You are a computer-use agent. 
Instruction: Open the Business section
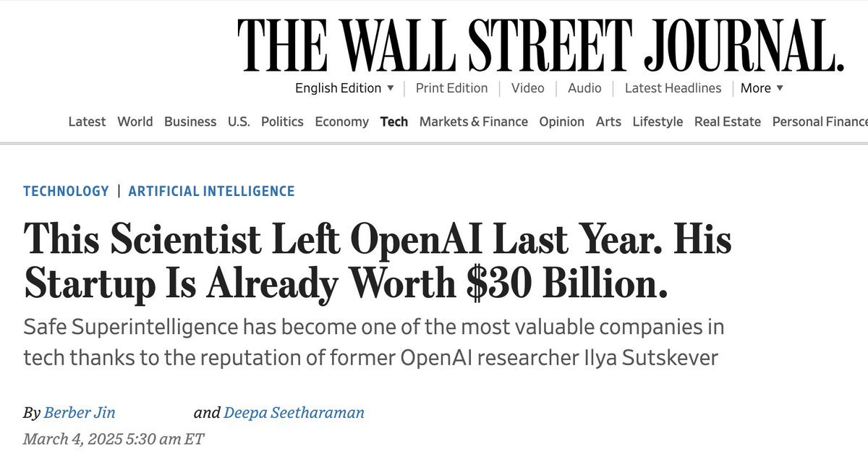[190, 121]
